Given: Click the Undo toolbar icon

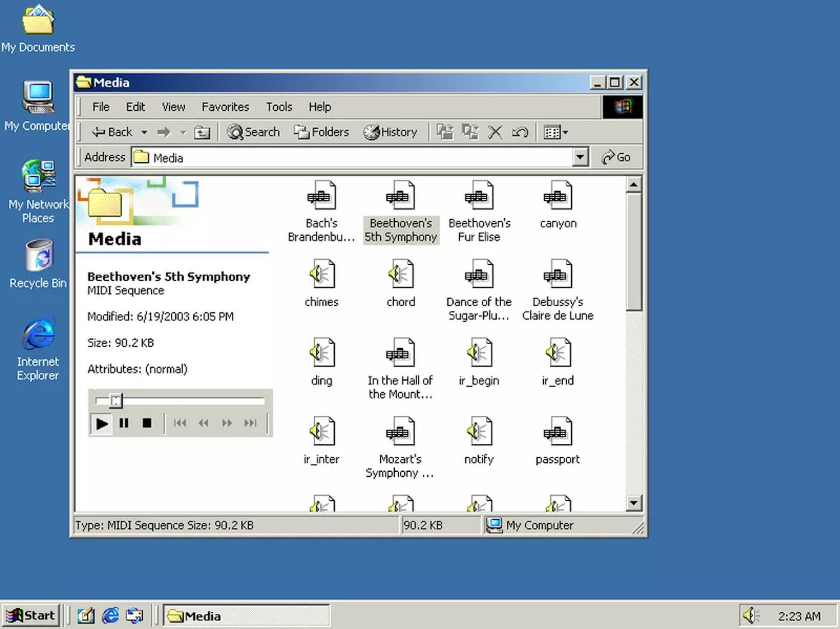Looking at the screenshot, I should pyautogui.click(x=520, y=132).
